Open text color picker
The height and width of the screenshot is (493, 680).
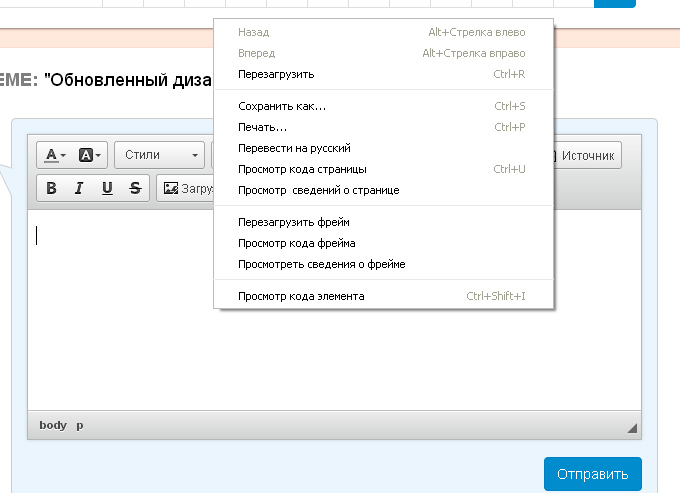[x=55, y=155]
